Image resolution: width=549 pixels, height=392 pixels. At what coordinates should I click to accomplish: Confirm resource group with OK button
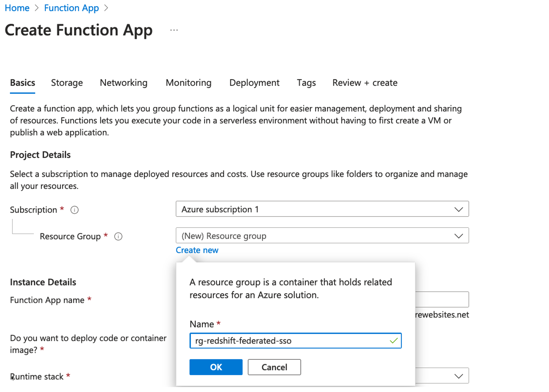click(216, 367)
